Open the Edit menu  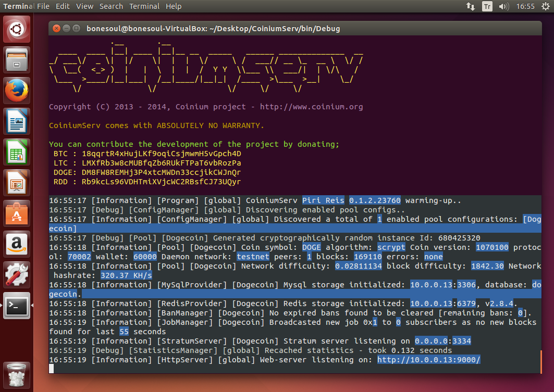[x=63, y=6]
